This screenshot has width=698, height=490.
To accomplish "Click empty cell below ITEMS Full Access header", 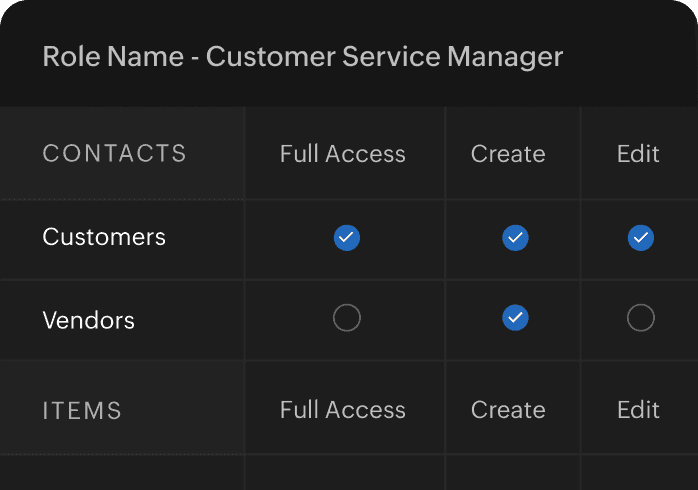I will click(x=343, y=473).
